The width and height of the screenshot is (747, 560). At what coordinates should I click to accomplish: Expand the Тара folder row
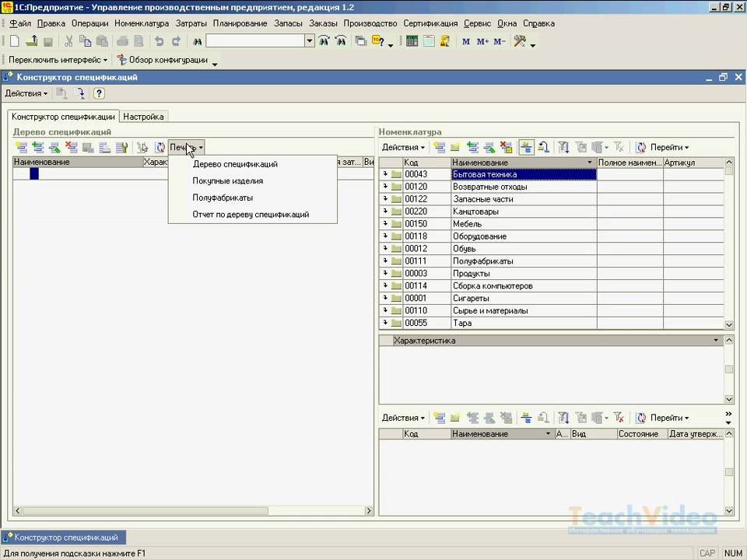pos(385,323)
